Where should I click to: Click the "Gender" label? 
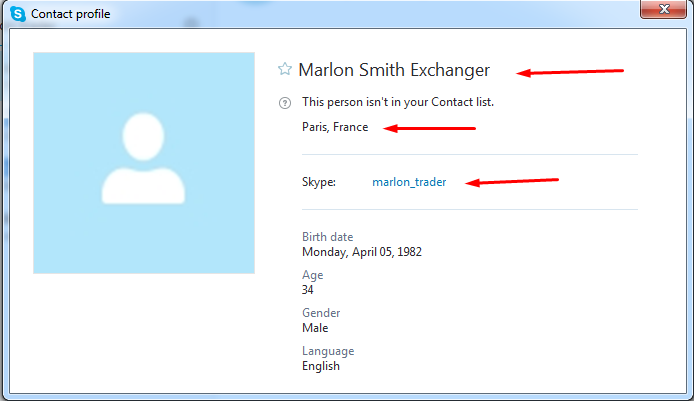tap(321, 313)
